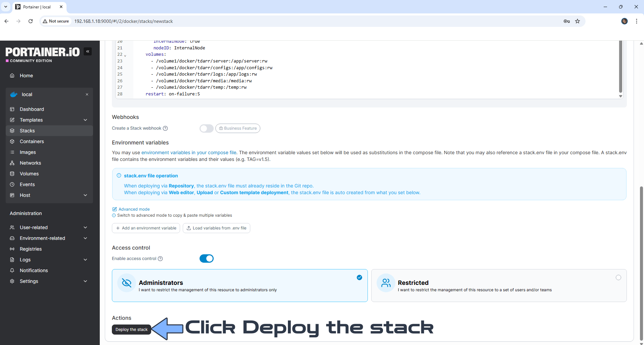
Task: Enable the Create a Stack webhook toggle
Action: pos(206,128)
